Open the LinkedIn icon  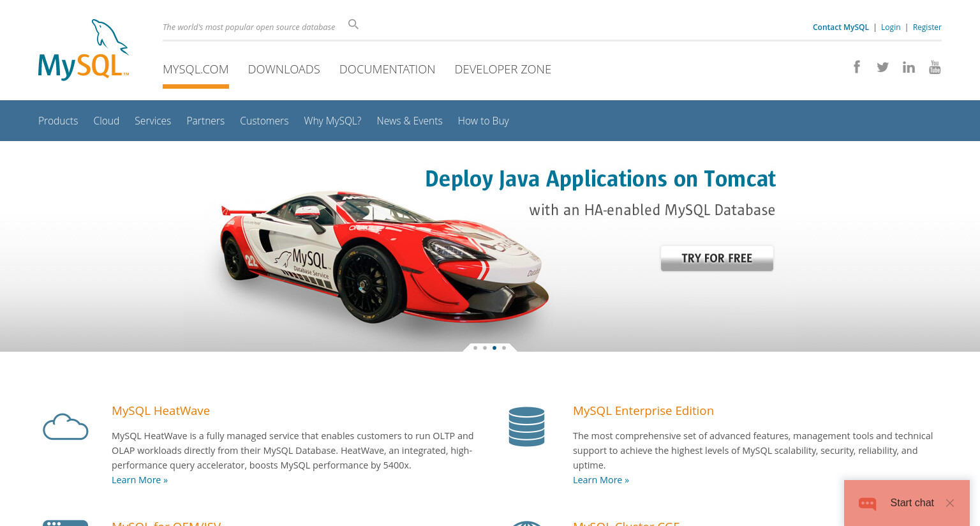click(x=909, y=67)
